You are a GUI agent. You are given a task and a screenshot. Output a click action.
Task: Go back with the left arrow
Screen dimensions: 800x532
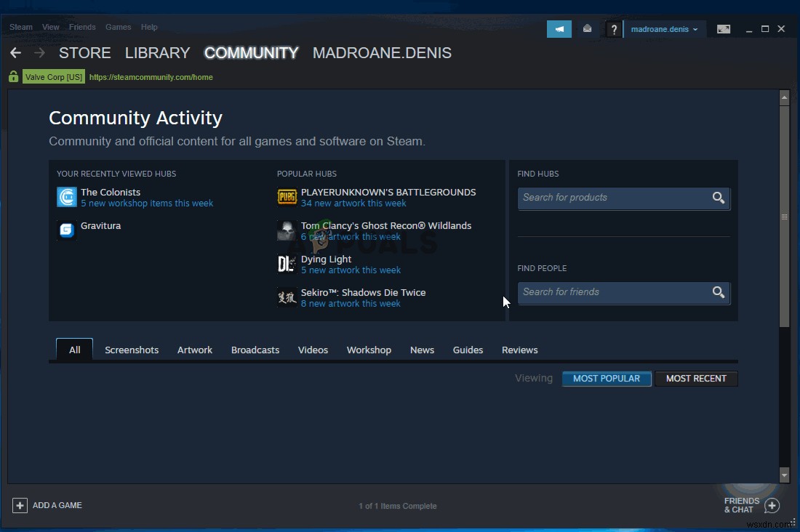15,52
